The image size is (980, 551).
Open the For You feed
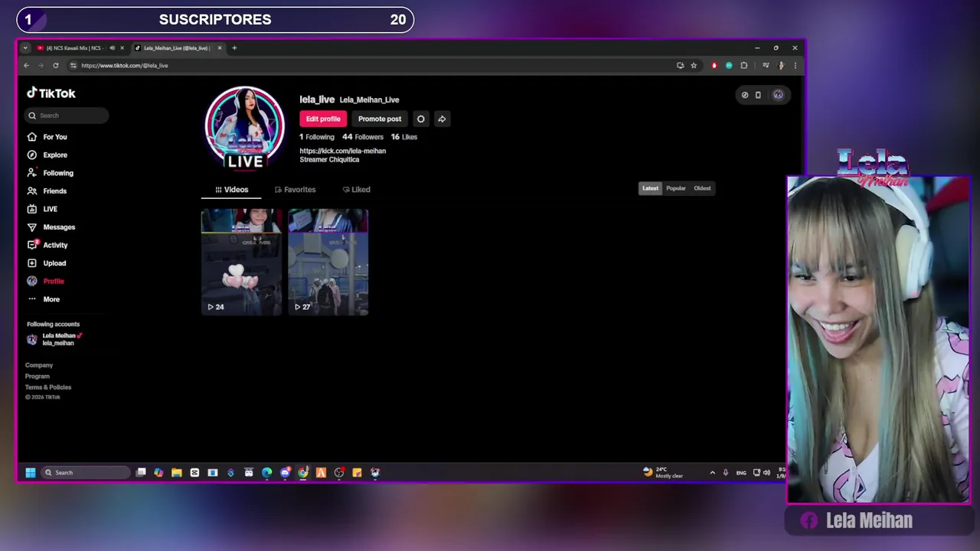click(47, 137)
